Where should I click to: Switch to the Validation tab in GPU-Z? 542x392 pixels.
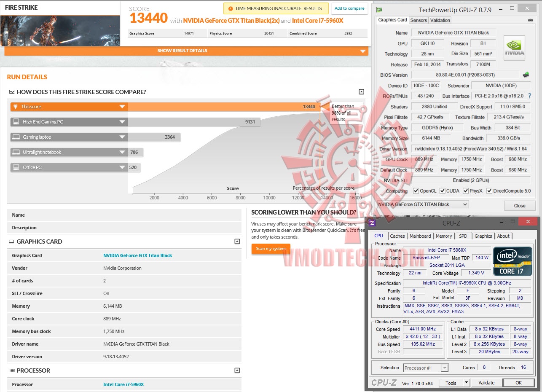pyautogui.click(x=440, y=20)
